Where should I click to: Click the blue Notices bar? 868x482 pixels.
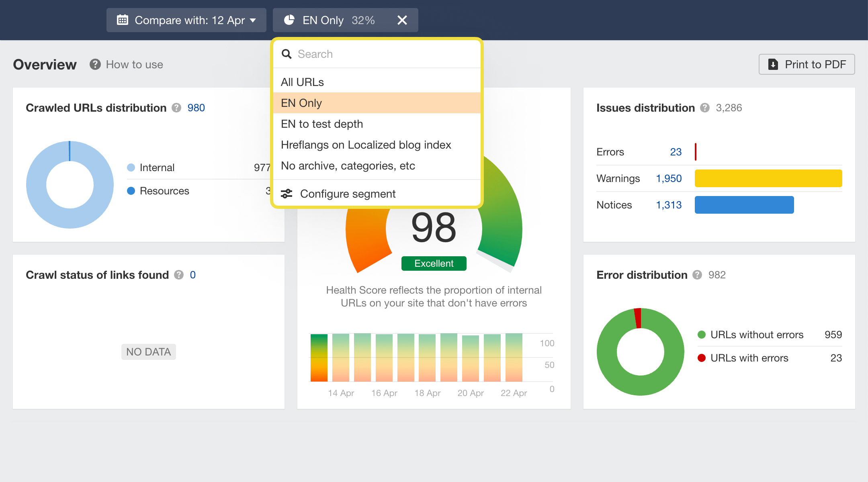(x=744, y=205)
